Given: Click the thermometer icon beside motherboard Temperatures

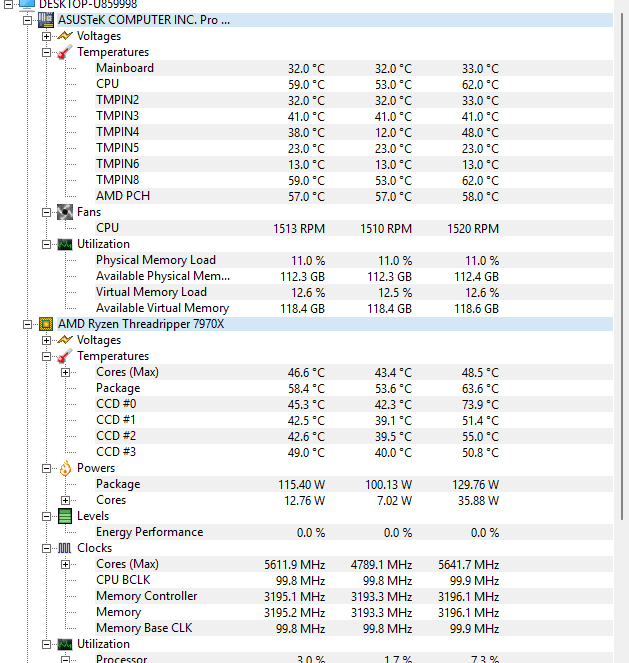Looking at the screenshot, I should (x=65, y=52).
